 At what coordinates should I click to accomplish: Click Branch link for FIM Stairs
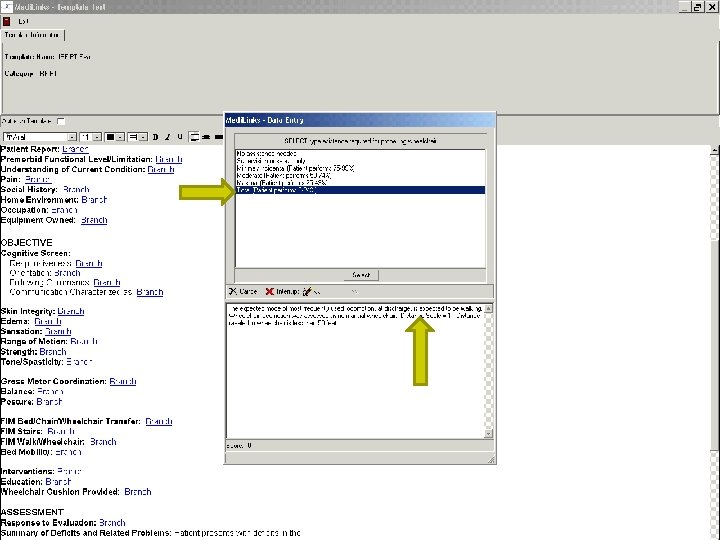[61, 432]
